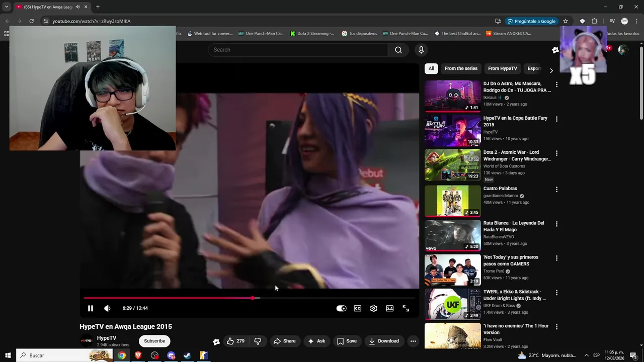Image resolution: width=644 pixels, height=362 pixels.
Task: Toggle the autoplay switch in player
Action: coord(341,308)
